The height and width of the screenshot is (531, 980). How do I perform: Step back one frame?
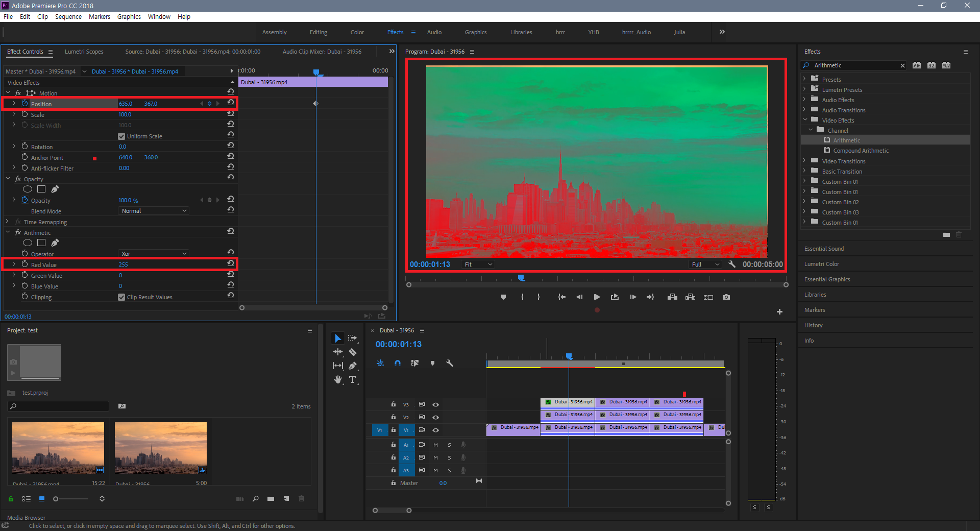click(x=579, y=297)
